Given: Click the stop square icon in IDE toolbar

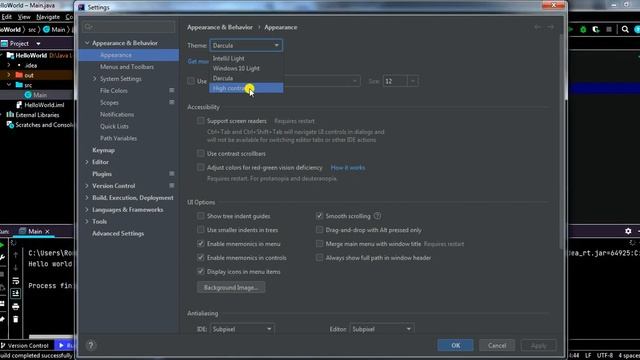Looking at the screenshot, I should 609,29.
